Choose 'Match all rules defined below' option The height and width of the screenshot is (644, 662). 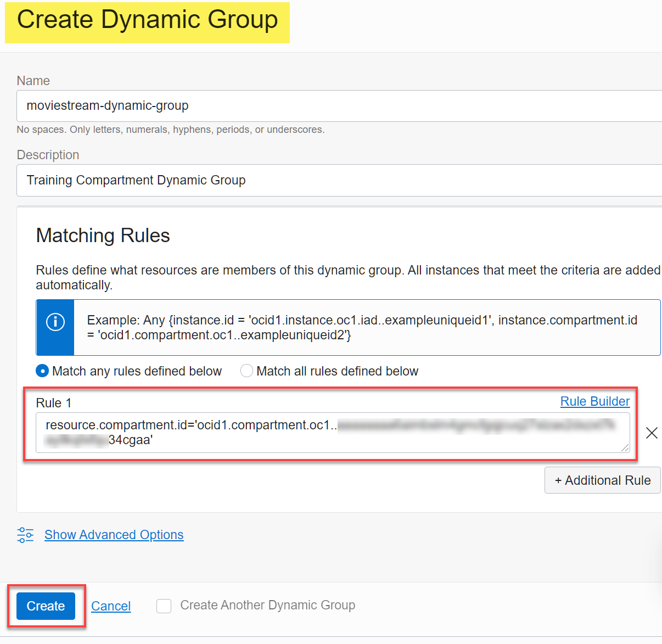tap(247, 371)
